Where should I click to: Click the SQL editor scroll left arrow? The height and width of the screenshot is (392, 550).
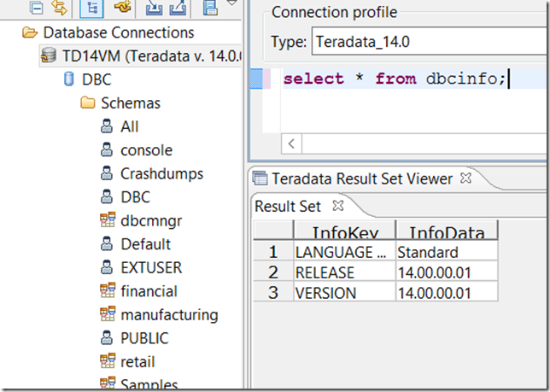[x=293, y=143]
